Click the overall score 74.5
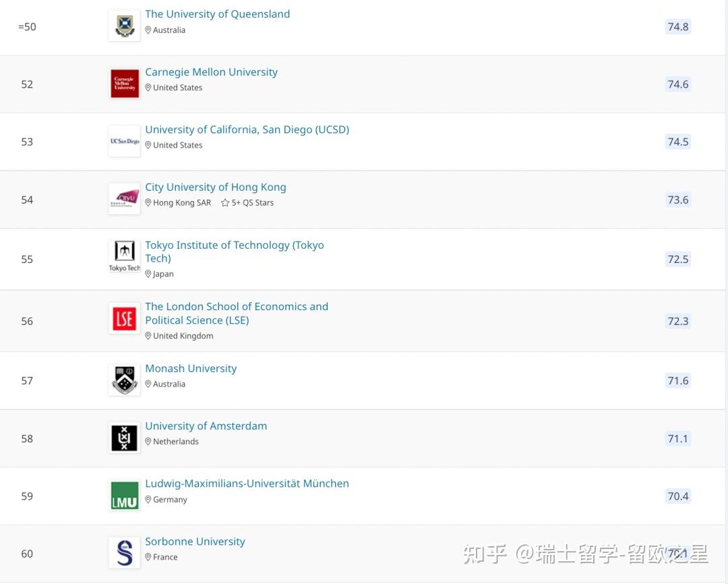Screen dimensions: 728x584 click(678, 142)
